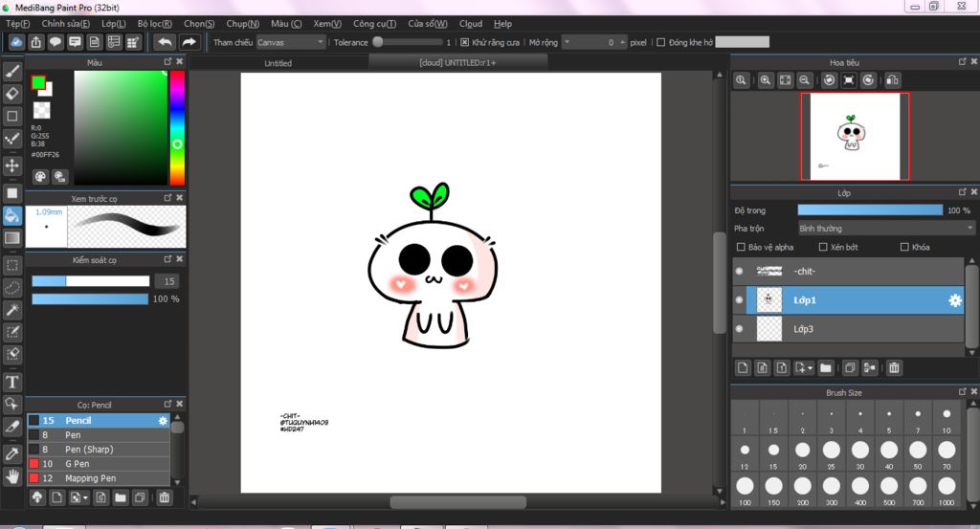The width and height of the screenshot is (980, 529).
Task: Open Tham chiếu Canvas dropdown
Action: [x=291, y=42]
